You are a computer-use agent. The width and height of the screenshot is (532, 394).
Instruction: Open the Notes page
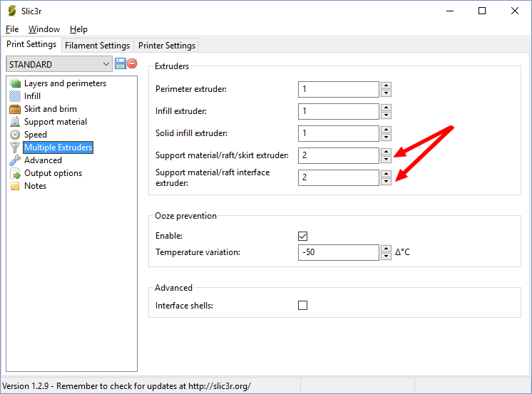(35, 186)
